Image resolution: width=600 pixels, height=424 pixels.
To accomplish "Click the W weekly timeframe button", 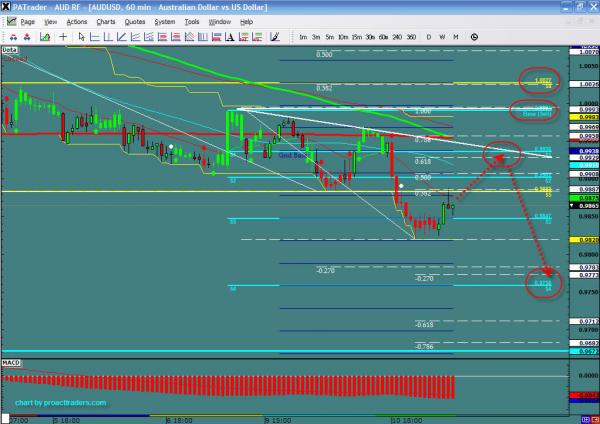I will click(x=442, y=36).
